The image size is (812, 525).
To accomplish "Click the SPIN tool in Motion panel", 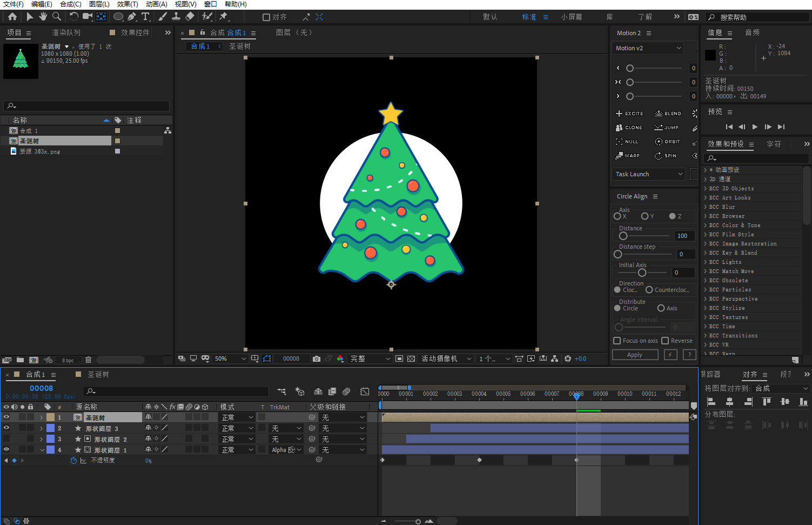I will (666, 156).
